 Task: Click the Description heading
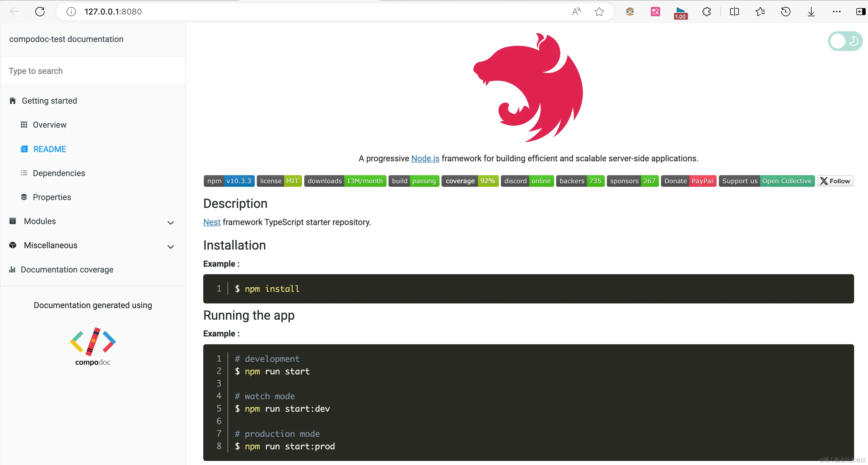click(x=235, y=204)
